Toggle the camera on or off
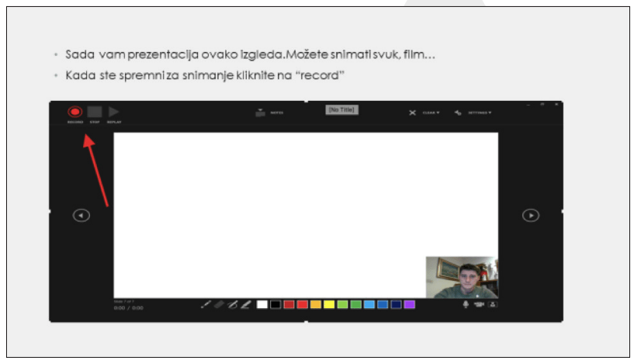 479,304
